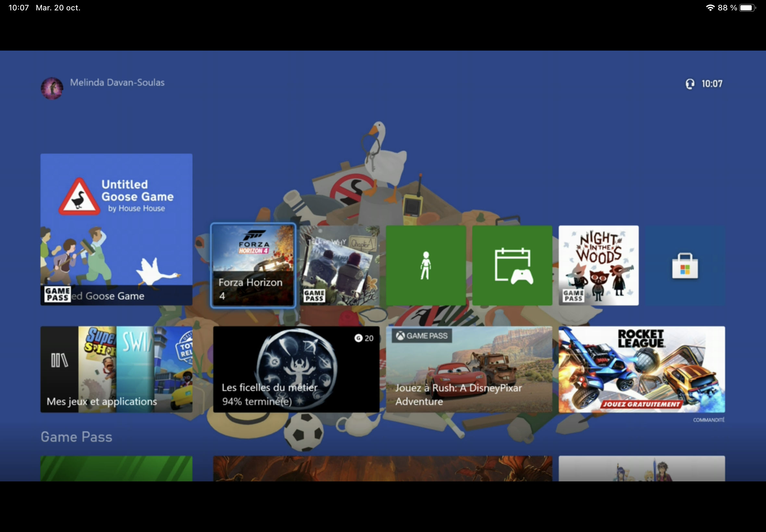Open the Tell Me Why game tile
This screenshot has width=766, height=532.
point(340,265)
